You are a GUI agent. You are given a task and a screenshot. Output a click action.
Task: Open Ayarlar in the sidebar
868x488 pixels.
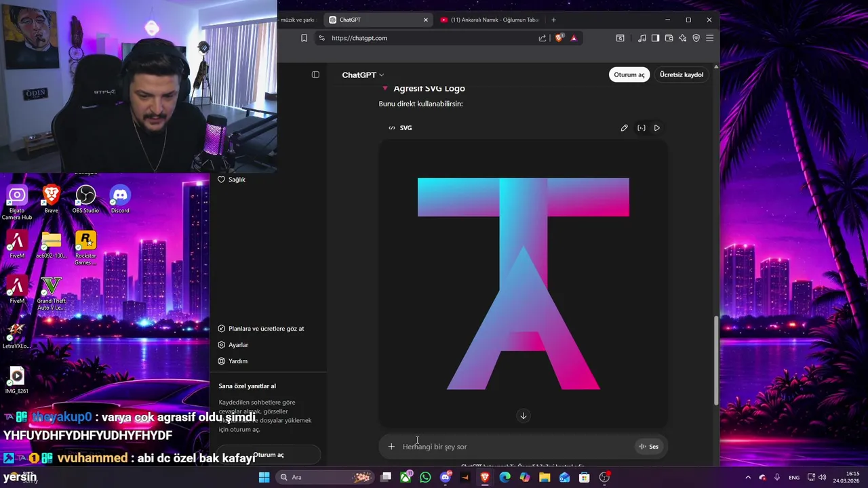[x=233, y=345]
